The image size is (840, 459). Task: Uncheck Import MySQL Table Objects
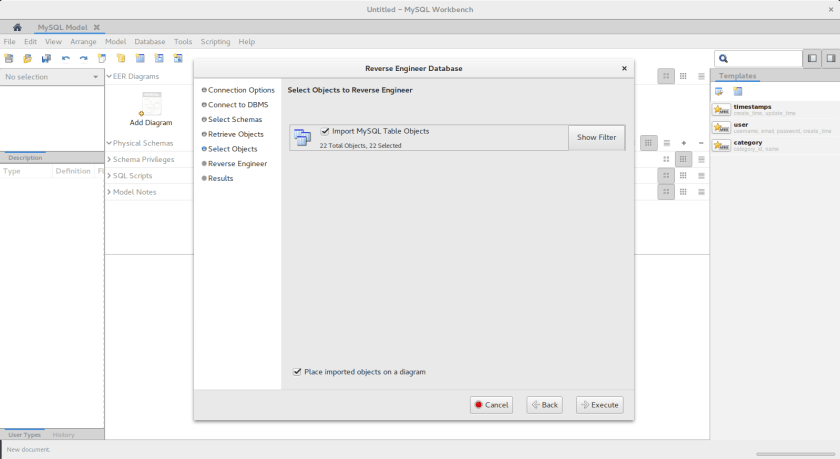tap(325, 131)
